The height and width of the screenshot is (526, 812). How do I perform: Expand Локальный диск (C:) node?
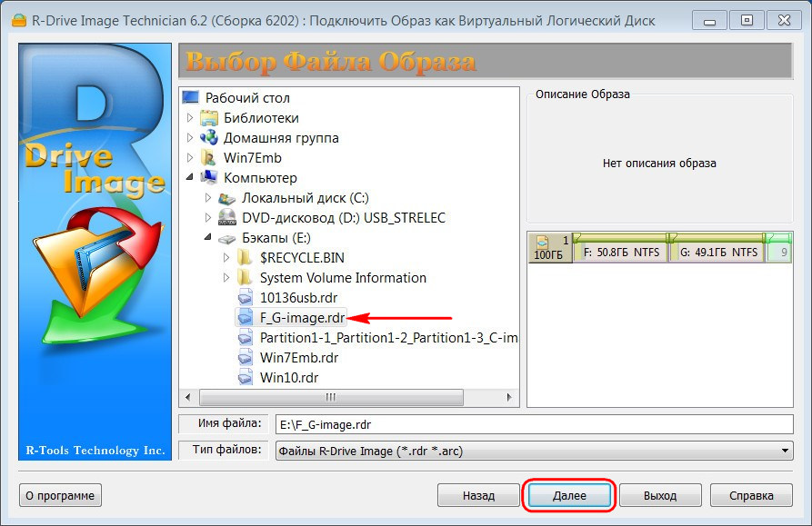click(x=207, y=197)
